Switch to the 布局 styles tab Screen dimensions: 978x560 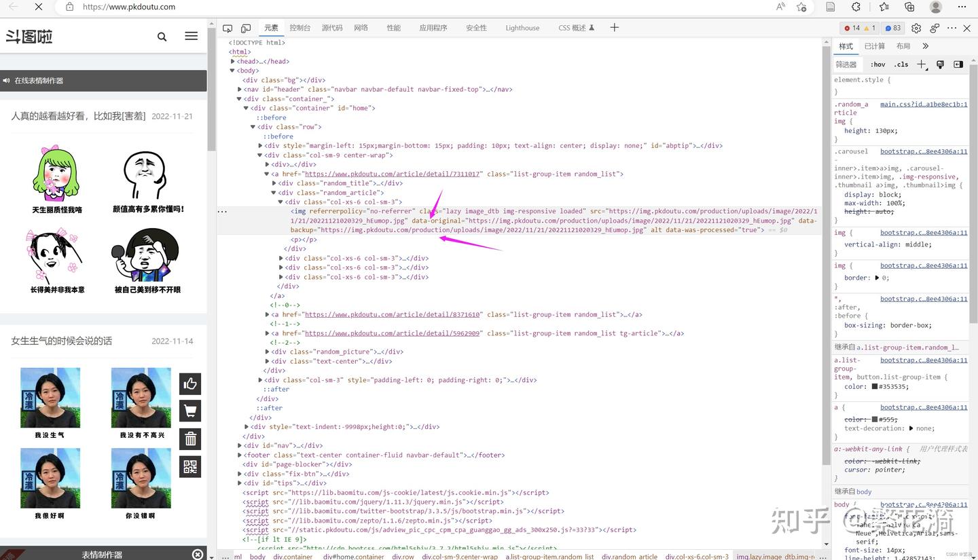tap(903, 46)
